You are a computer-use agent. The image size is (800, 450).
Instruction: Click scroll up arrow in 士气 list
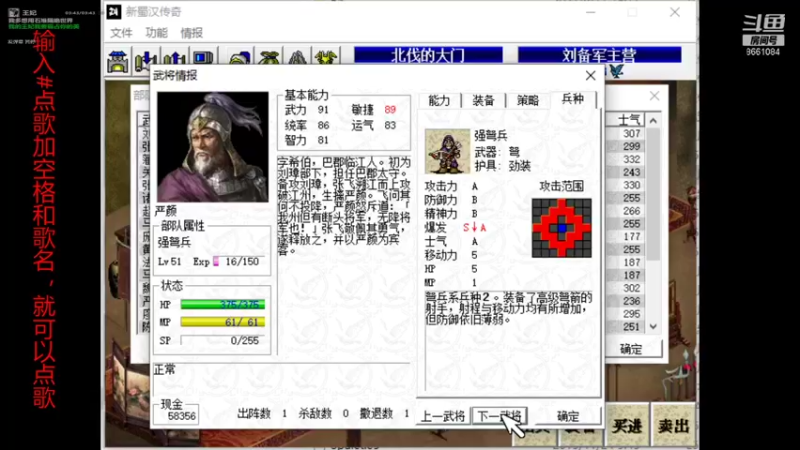pyautogui.click(x=653, y=120)
